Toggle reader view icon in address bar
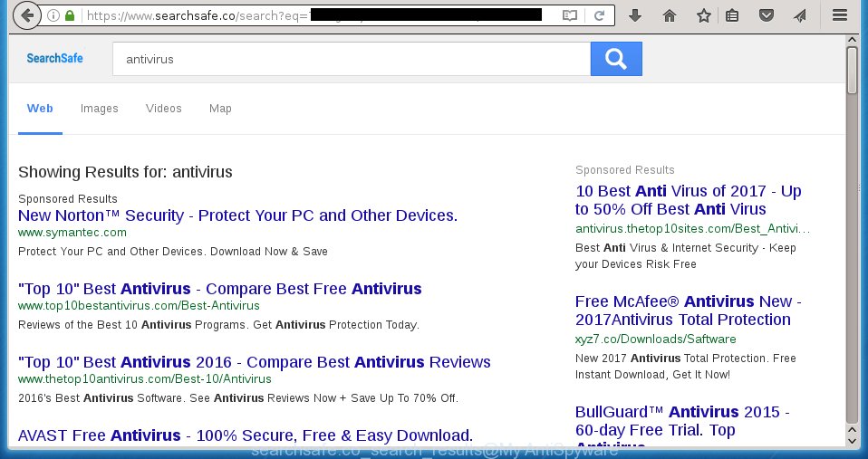 [570, 15]
